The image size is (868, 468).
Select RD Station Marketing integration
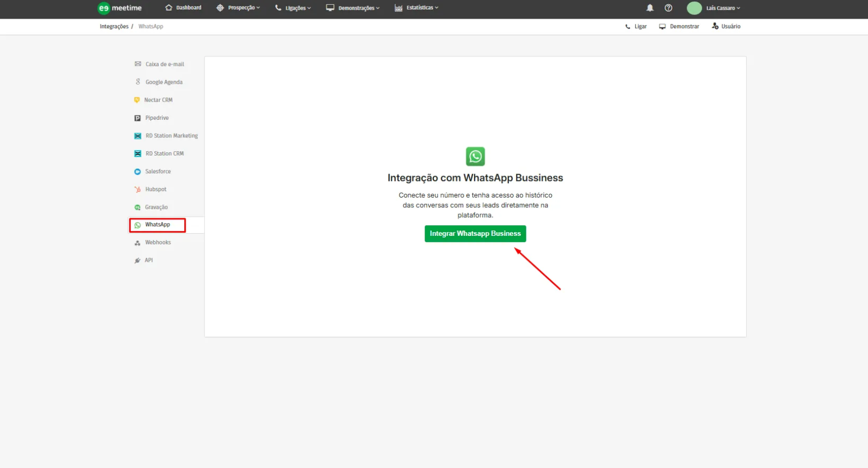coord(172,136)
